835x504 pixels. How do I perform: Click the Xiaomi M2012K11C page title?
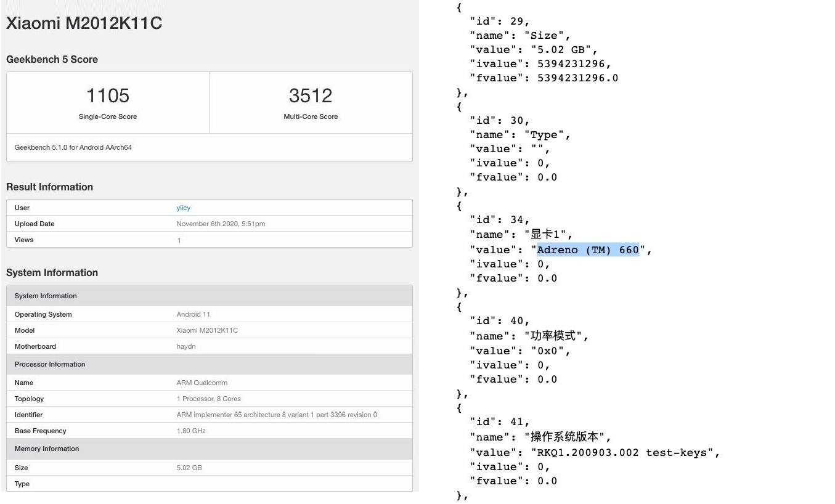click(84, 23)
